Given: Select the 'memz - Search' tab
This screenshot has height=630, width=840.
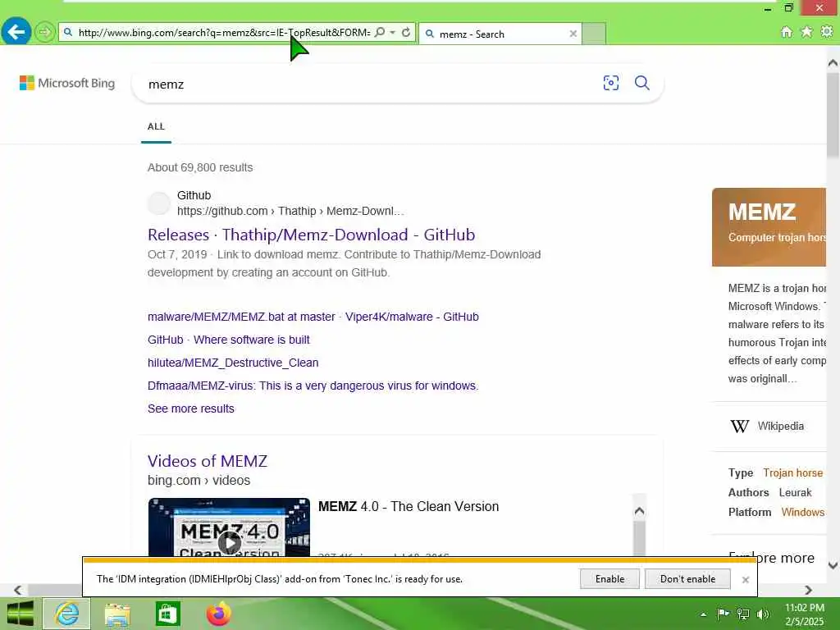Looking at the screenshot, I should pyautogui.click(x=500, y=34).
